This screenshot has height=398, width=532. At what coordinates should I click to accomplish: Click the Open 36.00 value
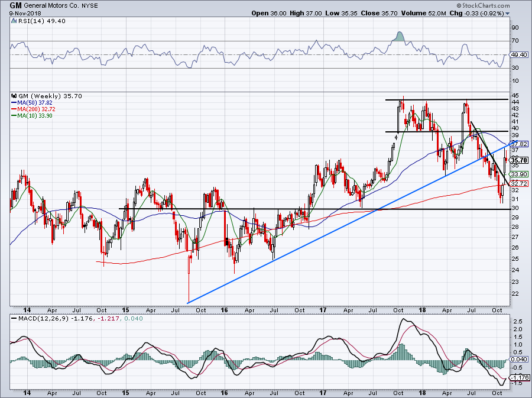click(269, 13)
